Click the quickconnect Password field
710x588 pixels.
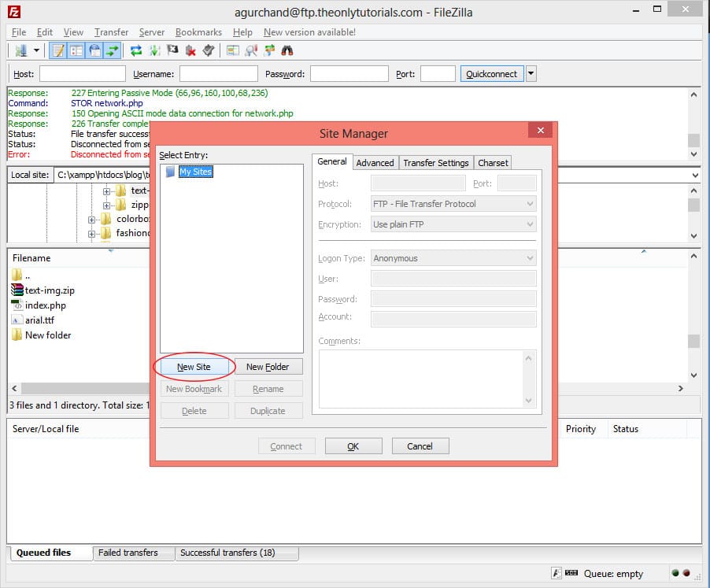[349, 74]
